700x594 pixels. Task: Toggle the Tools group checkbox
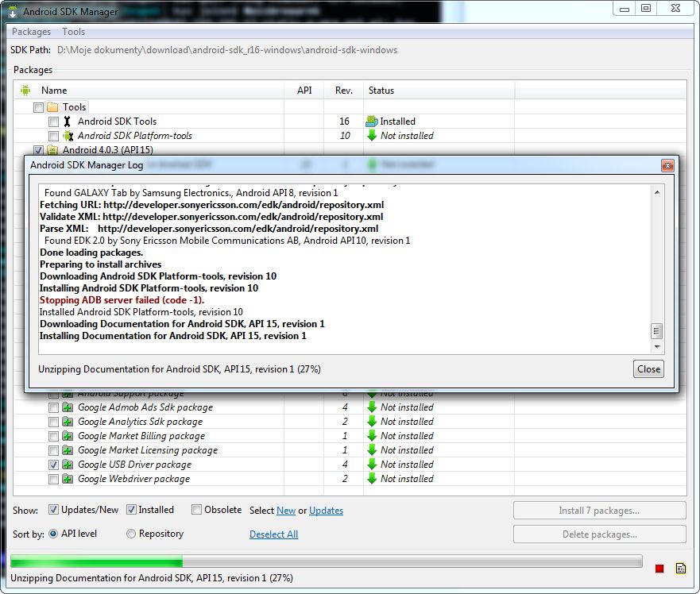38,107
